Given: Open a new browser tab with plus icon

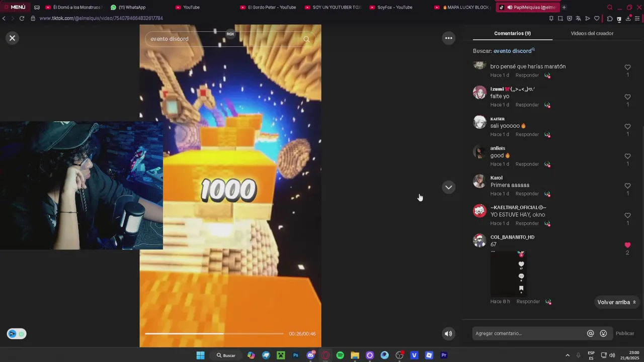Looking at the screenshot, I should (x=564, y=7).
